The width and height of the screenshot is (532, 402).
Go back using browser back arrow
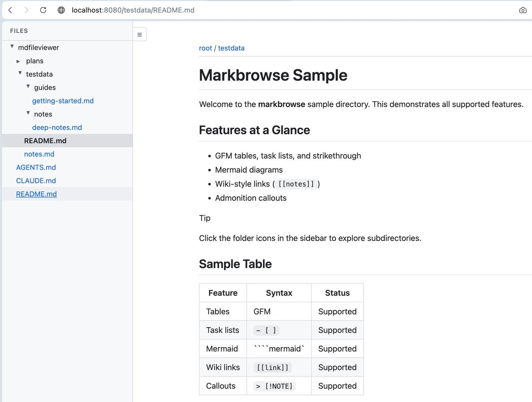click(10, 10)
